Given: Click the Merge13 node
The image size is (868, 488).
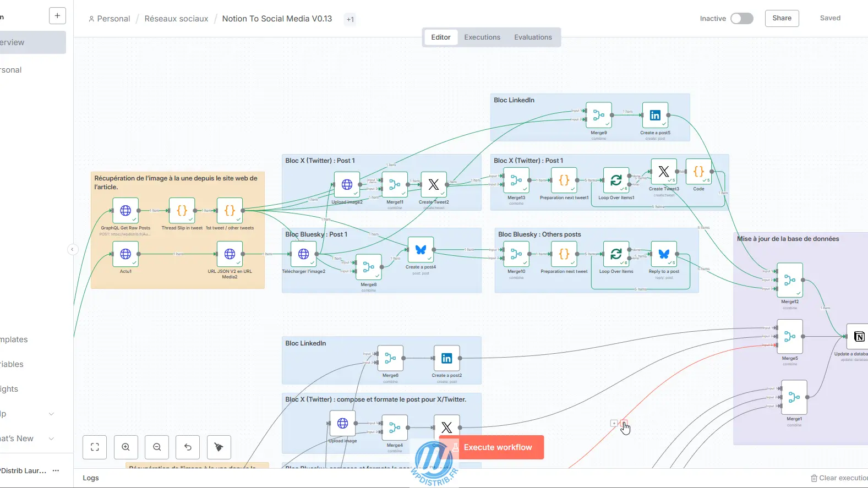Looking at the screenshot, I should (x=516, y=180).
